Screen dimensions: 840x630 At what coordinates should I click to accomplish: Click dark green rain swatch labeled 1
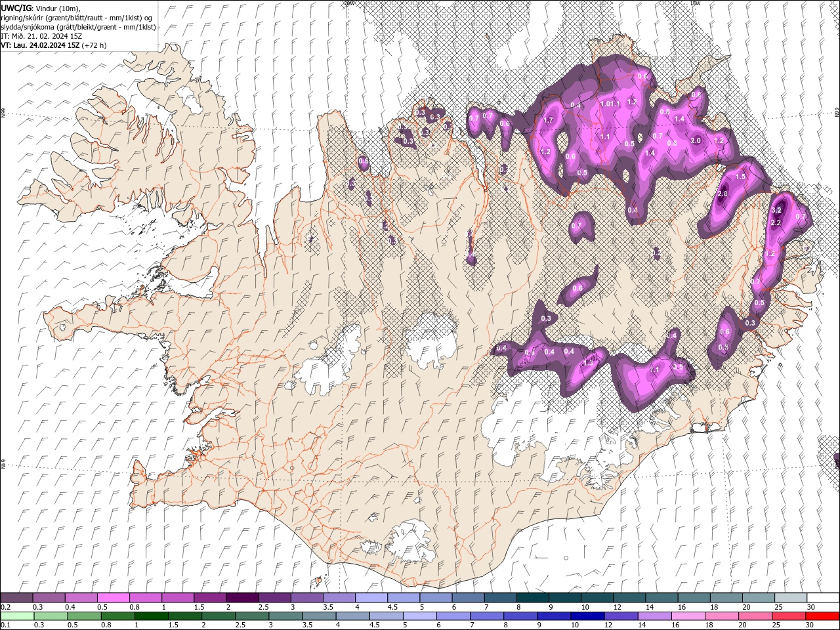pos(152,616)
